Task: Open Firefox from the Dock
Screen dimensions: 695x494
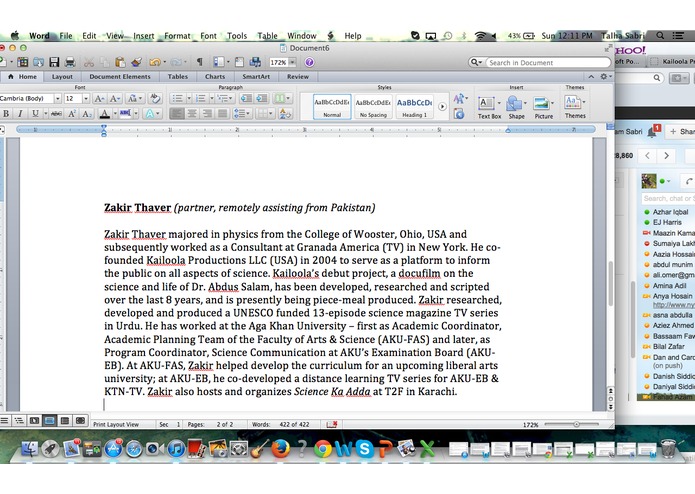Action: 280,449
